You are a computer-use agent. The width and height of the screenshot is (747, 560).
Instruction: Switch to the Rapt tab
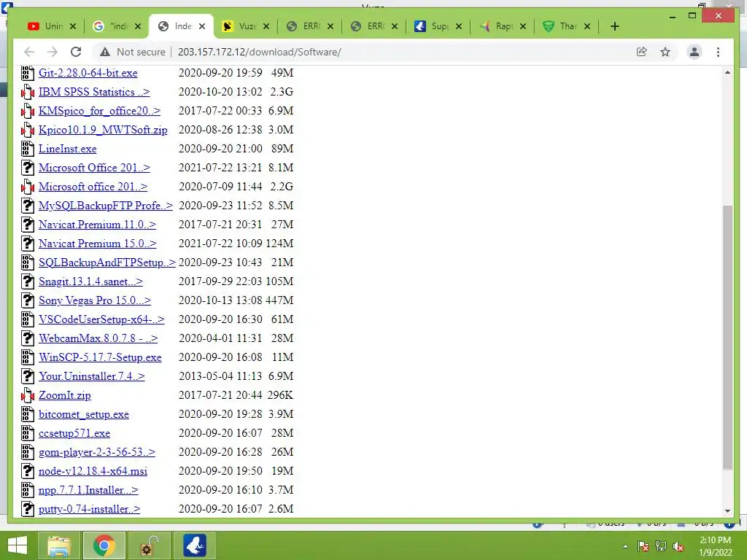click(x=496, y=26)
